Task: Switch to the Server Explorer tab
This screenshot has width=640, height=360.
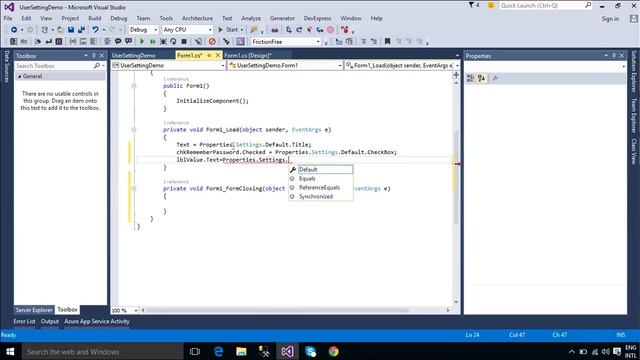Action: pos(34,310)
